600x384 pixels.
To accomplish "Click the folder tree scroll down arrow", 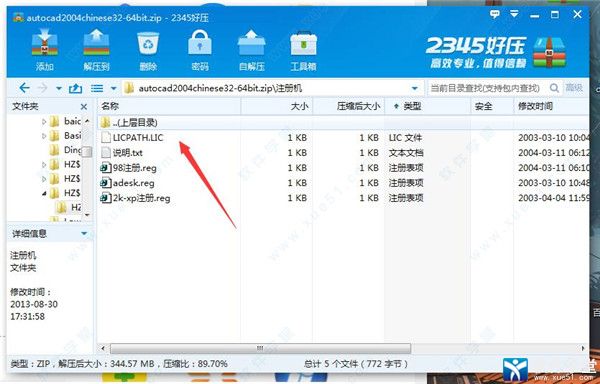I will coord(87,215).
